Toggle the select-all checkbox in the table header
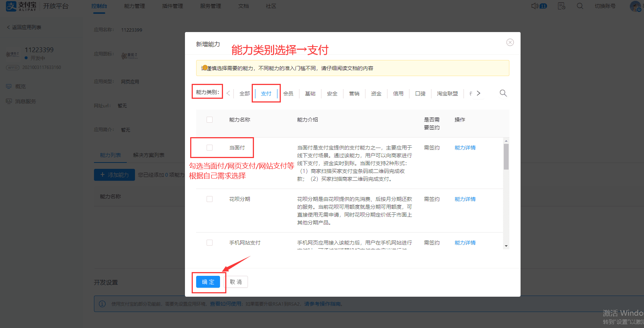This screenshot has height=328, width=644. click(x=210, y=120)
